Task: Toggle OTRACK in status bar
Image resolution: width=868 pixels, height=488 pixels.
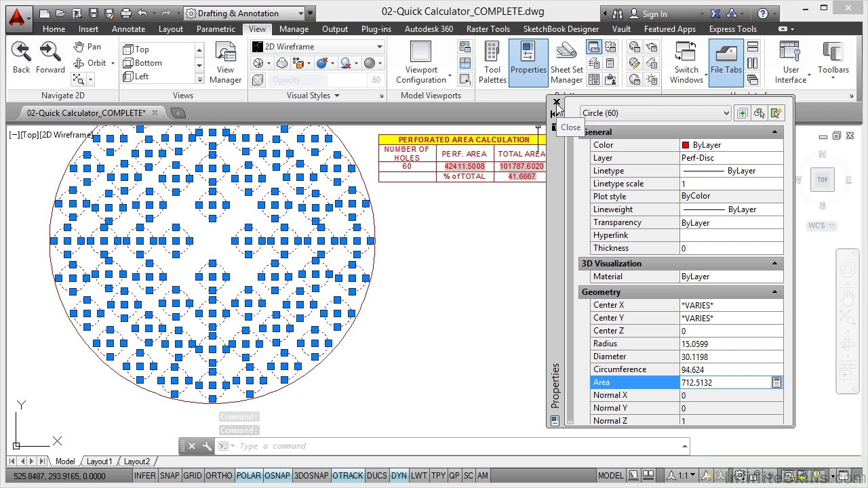Action: [x=348, y=476]
